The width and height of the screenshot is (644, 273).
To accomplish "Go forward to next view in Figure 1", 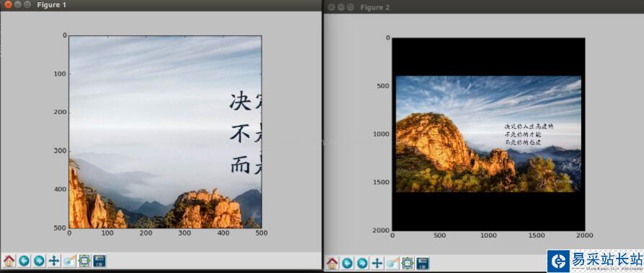I will click(39, 261).
